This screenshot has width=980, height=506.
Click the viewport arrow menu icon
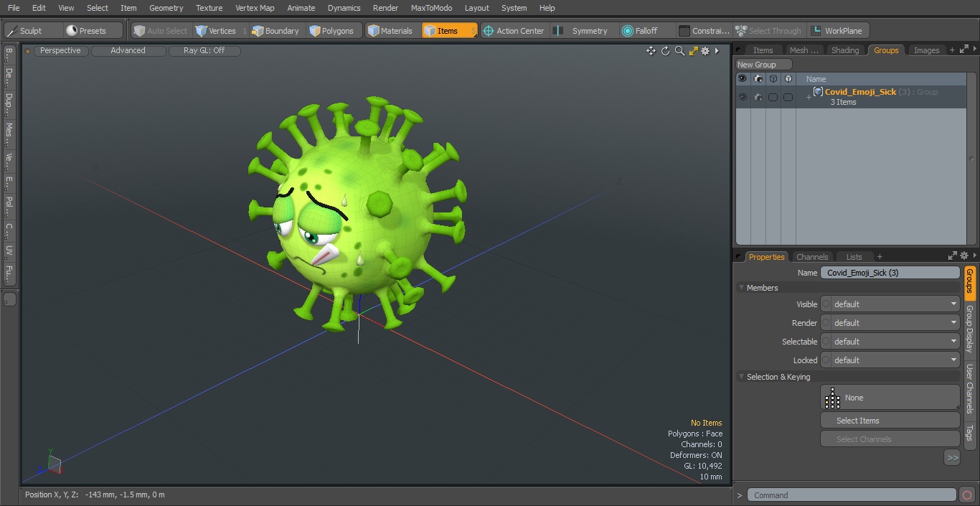[717, 51]
